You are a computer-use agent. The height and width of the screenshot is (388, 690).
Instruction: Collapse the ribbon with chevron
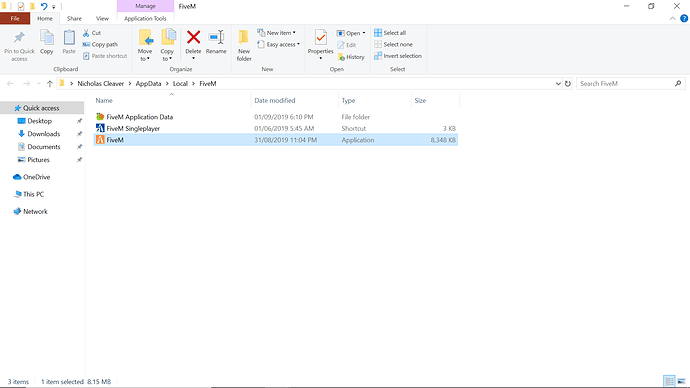point(672,18)
